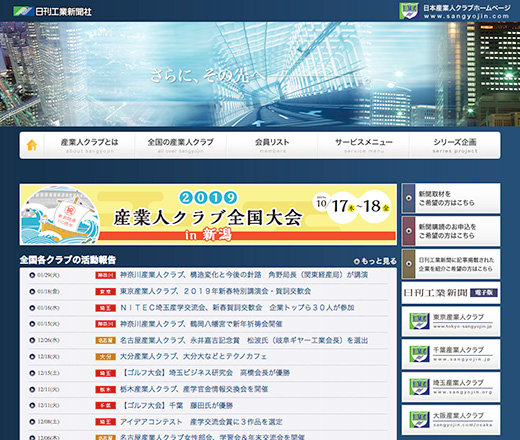Screen dimensions: 520x440
Task: Open 産業人クラブとは menu item
Action: point(89,145)
